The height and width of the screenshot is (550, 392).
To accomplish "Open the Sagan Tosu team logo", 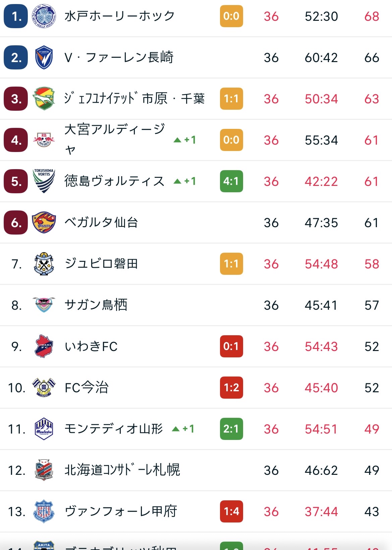I will [x=44, y=305].
